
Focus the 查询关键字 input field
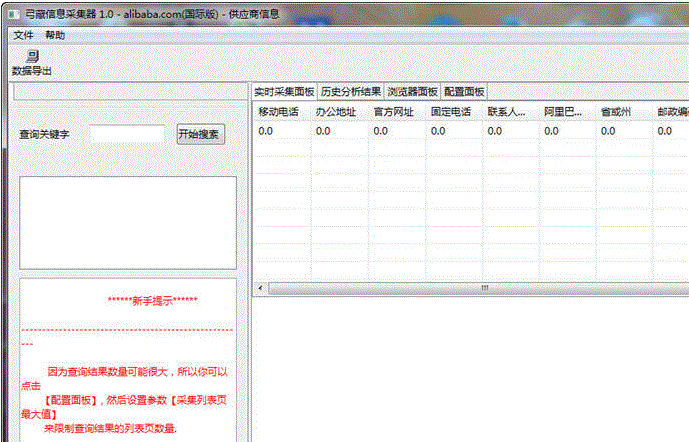click(128, 134)
